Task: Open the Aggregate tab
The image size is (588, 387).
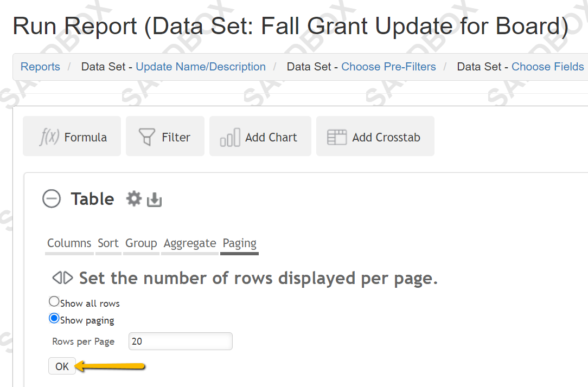Action: 190,243
